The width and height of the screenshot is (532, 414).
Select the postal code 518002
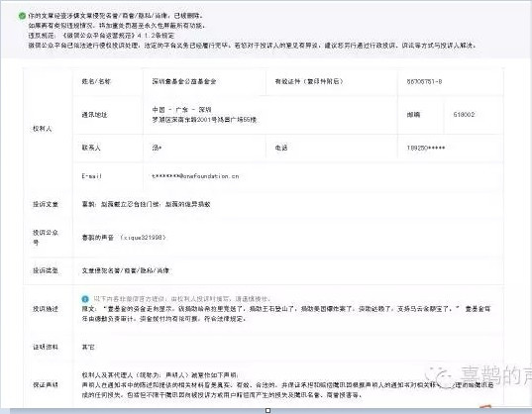click(465, 115)
